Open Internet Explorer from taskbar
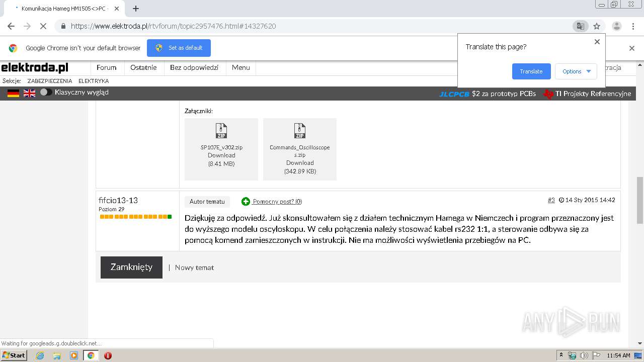 40,355
